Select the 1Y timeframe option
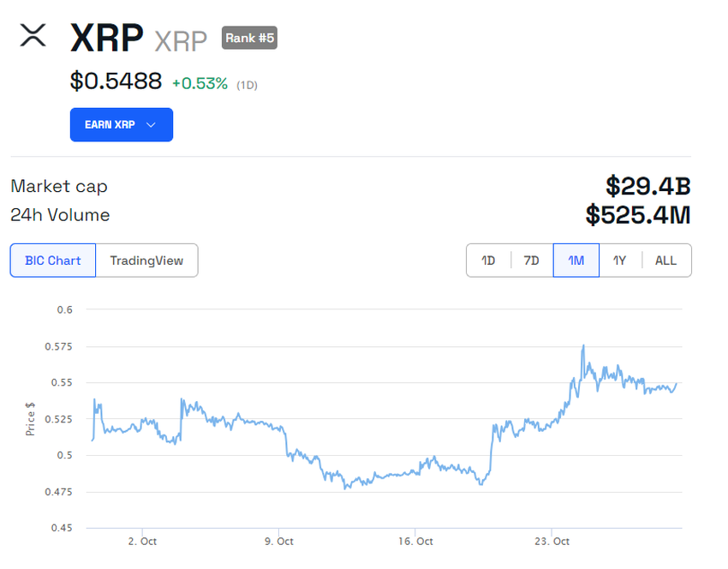 pyautogui.click(x=620, y=260)
